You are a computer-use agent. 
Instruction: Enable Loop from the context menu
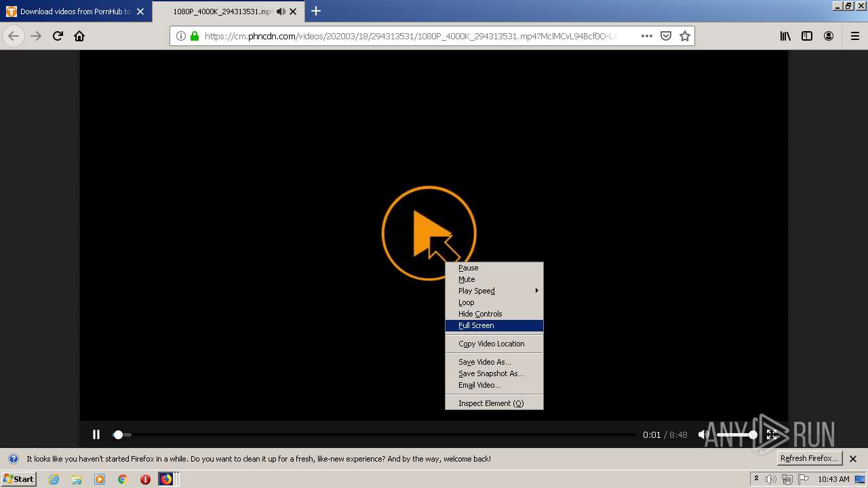tap(494, 302)
